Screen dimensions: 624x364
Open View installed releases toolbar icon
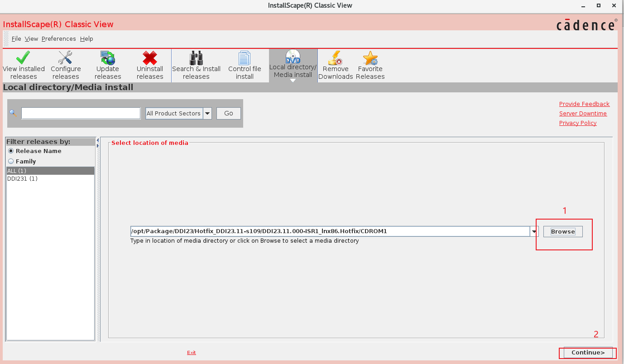point(24,58)
